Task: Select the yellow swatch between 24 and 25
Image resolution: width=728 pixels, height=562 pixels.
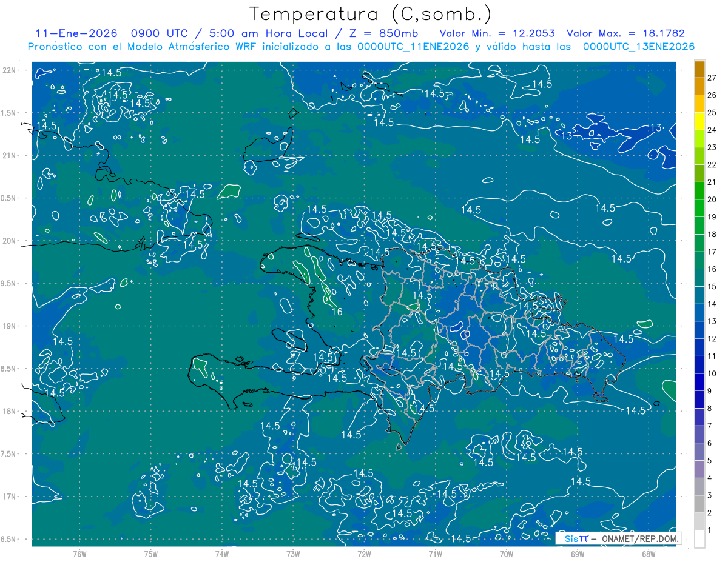Action: [x=699, y=121]
